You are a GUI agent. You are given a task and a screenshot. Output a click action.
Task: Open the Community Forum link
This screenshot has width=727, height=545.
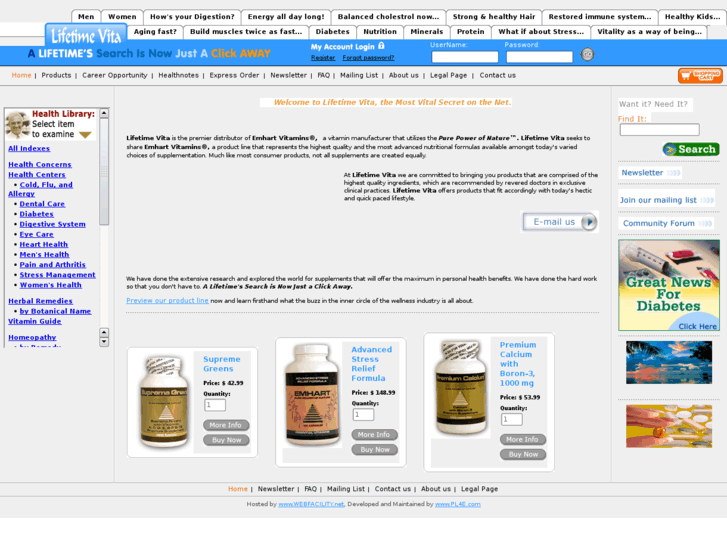[x=666, y=223]
